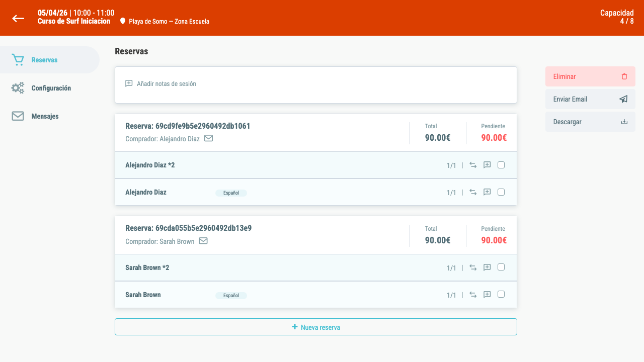644x362 pixels.
Task: Click the Eliminar button
Action: pyautogui.click(x=590, y=76)
